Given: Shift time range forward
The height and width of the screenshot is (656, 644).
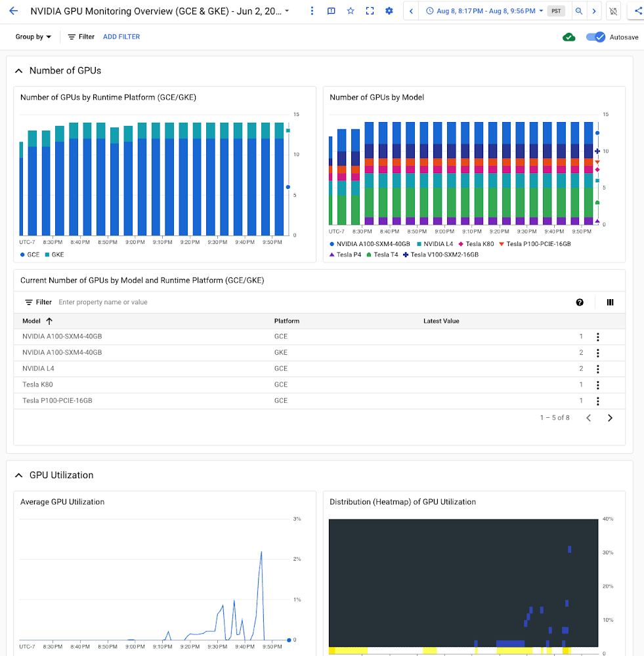Looking at the screenshot, I should point(593,11).
